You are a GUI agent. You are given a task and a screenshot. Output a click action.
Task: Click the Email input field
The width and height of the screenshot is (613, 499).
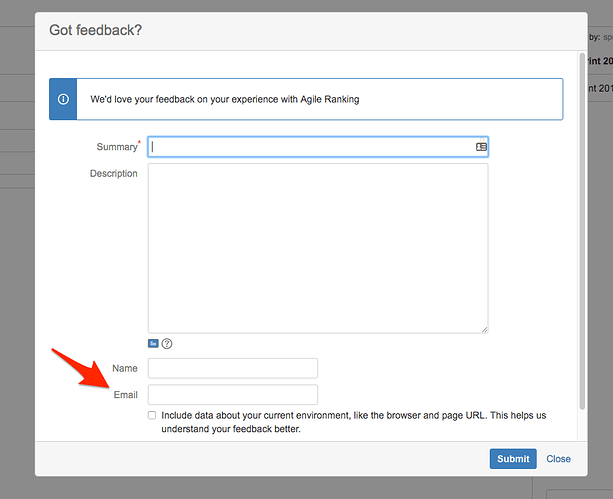point(232,395)
